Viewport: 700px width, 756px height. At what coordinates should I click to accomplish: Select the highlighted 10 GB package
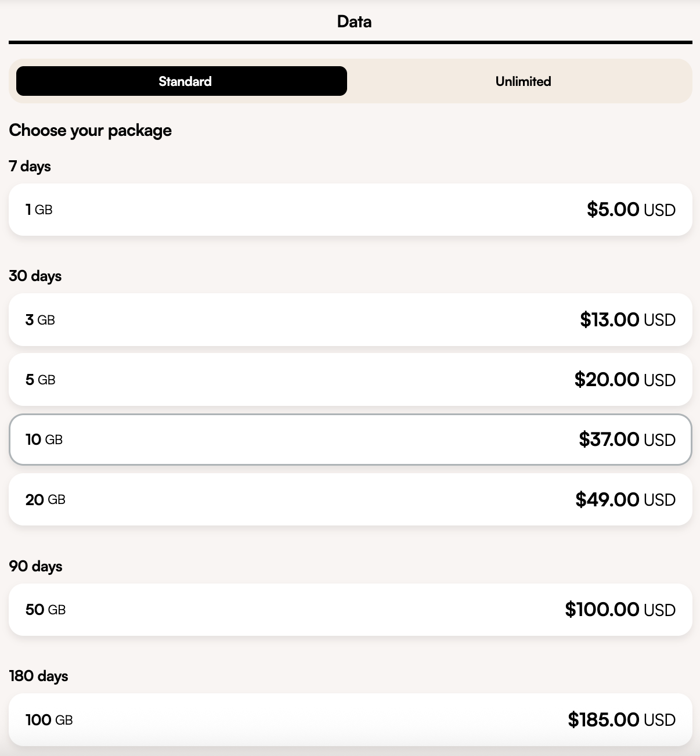coord(350,440)
